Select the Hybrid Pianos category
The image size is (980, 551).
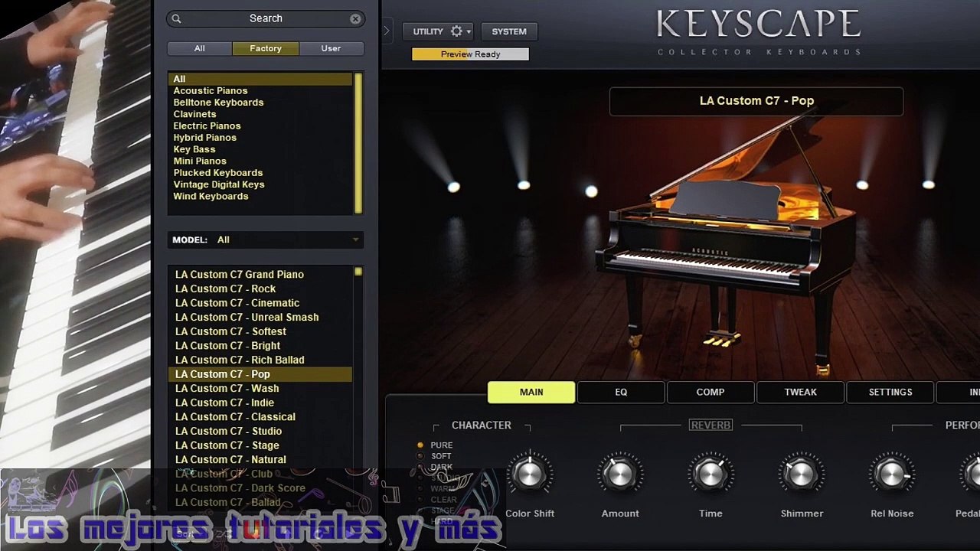coord(260,138)
